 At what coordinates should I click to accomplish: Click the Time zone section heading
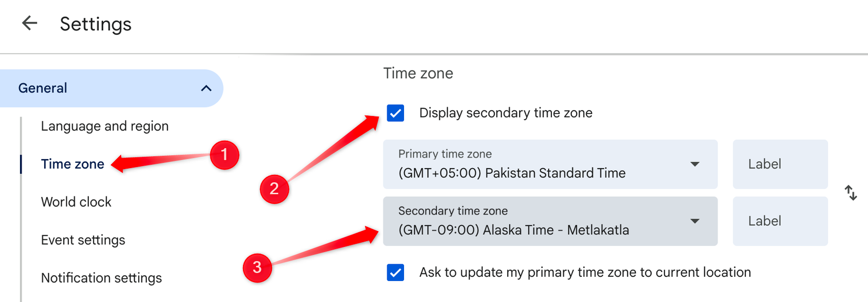click(418, 74)
